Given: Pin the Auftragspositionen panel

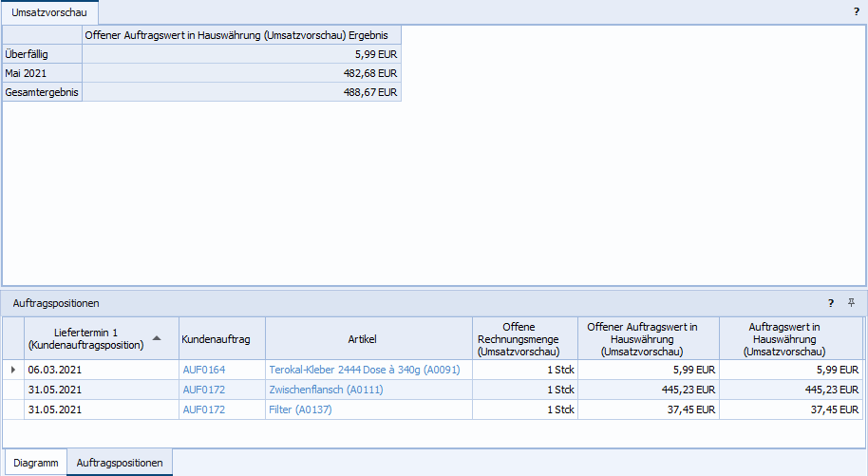Looking at the screenshot, I should pyautogui.click(x=852, y=303).
